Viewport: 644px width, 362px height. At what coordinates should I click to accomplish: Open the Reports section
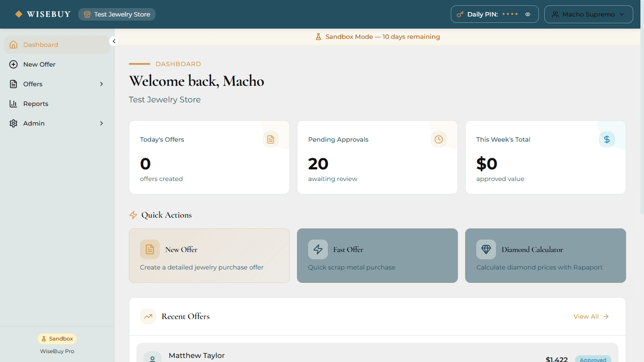(x=36, y=103)
